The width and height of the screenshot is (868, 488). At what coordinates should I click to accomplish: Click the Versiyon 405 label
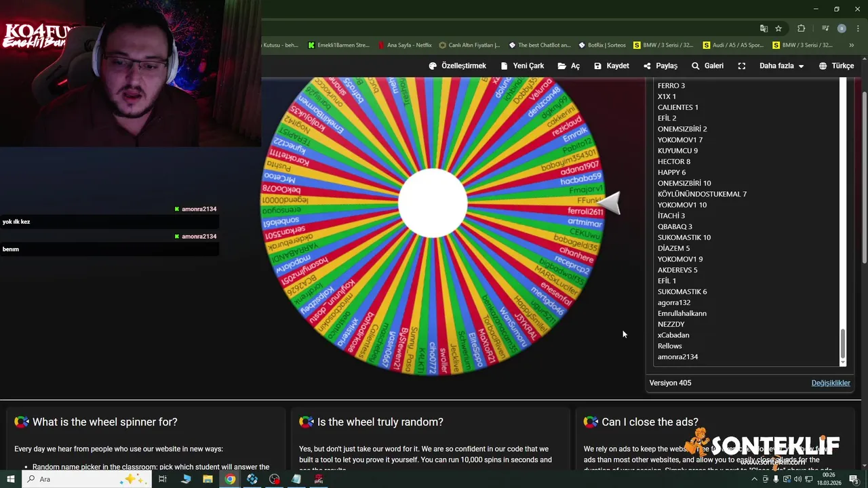click(670, 383)
